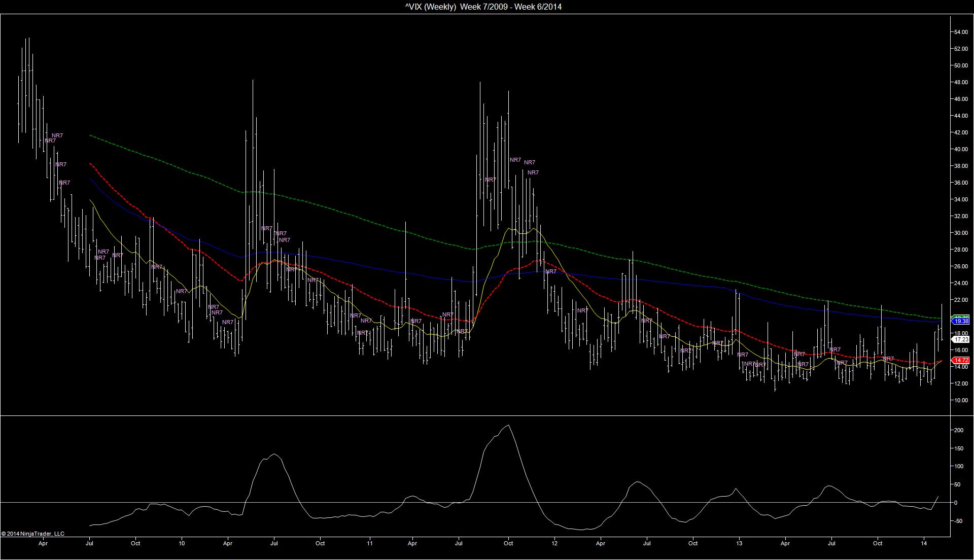Click the 150 indicator axis label
Screen dimensions: 974x560
click(x=959, y=448)
